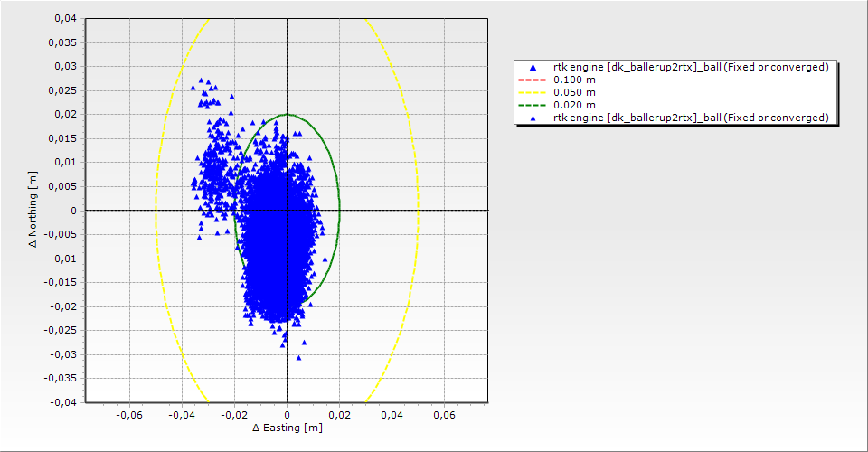Screen dimensions: 868x452
Task: Click the 0,025 Northing axis label
Action: tap(62, 90)
